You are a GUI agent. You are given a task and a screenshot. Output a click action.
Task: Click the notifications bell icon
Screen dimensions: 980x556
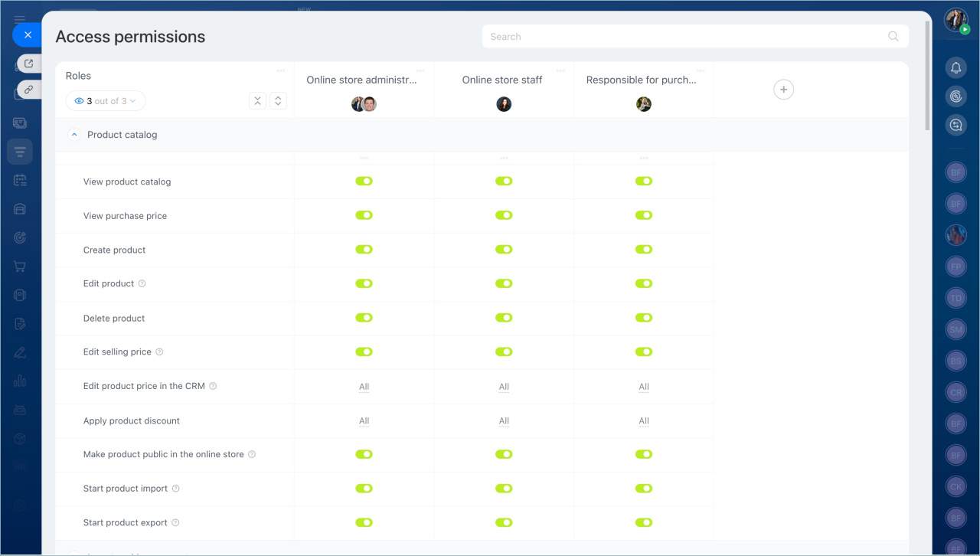pos(955,68)
